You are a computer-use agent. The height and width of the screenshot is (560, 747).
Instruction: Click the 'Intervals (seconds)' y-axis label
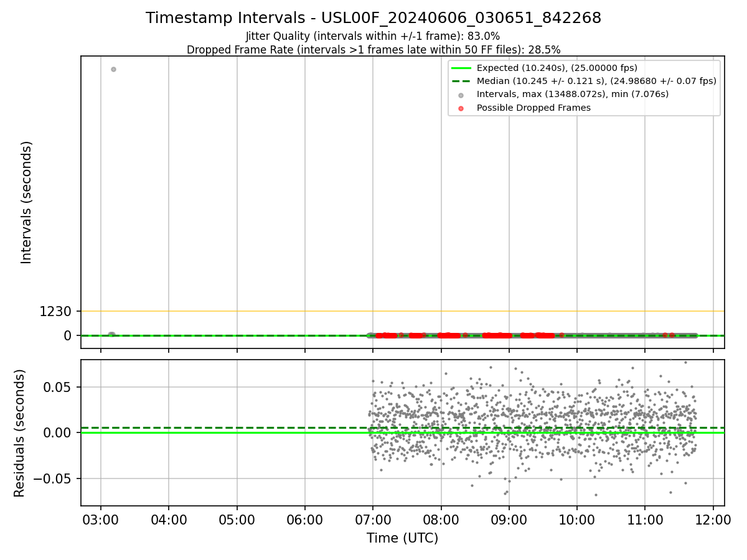26,202
